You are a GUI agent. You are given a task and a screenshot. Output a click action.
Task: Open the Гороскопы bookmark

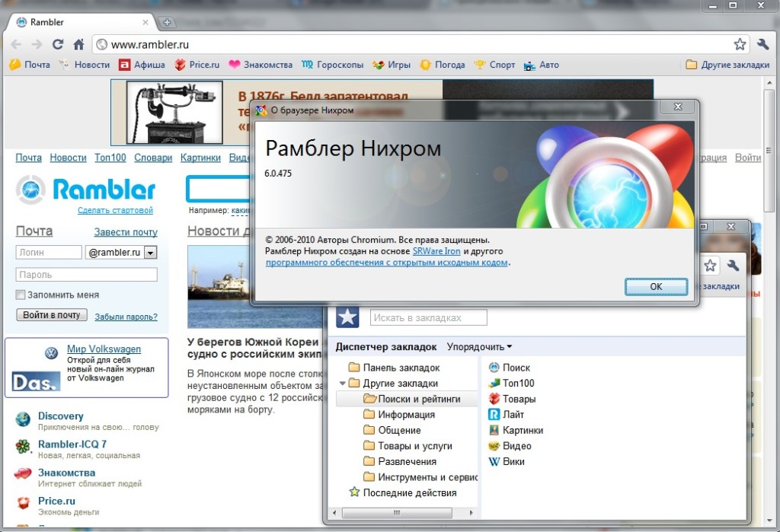coord(333,65)
